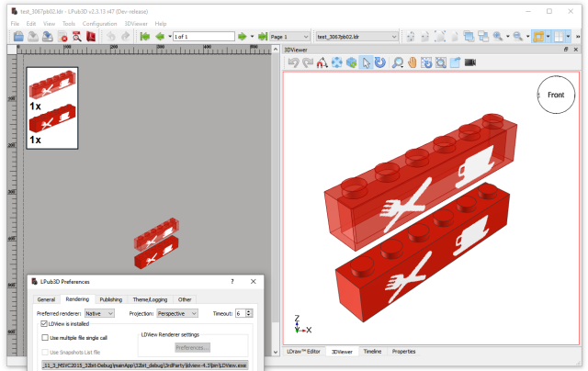Switch to the General preferences tab
The width and height of the screenshot is (588, 371).
coord(47,299)
